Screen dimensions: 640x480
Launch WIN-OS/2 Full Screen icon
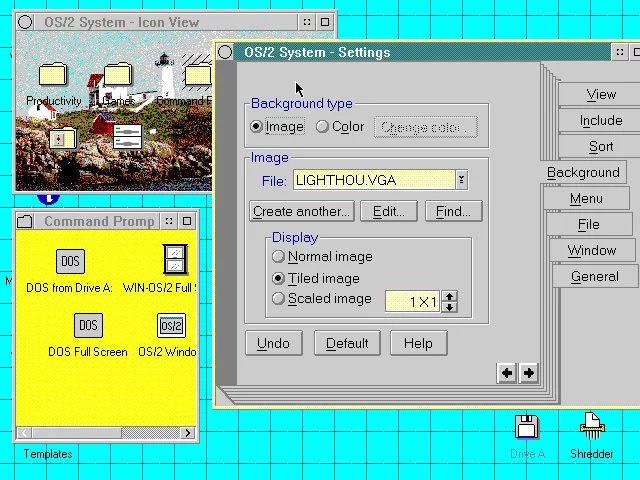pos(175,259)
